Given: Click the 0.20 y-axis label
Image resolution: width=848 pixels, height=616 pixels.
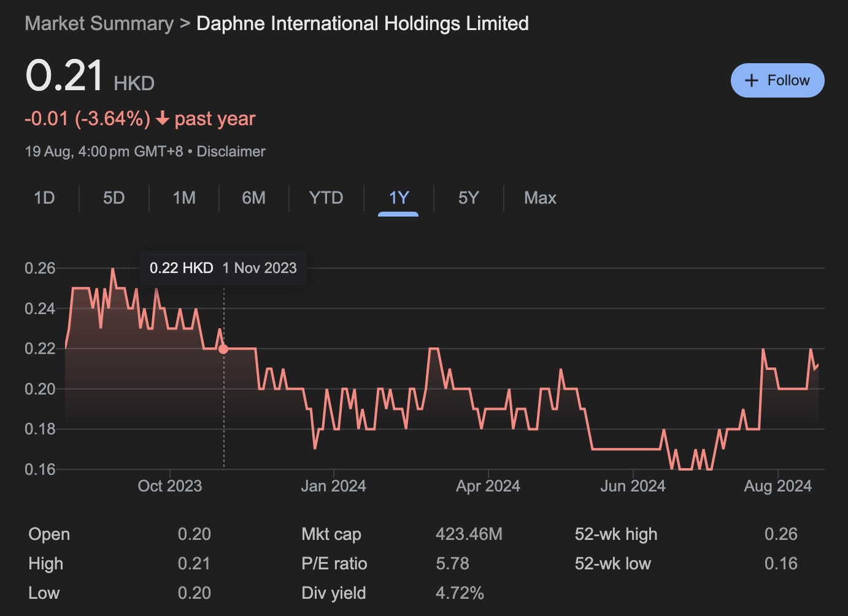Looking at the screenshot, I should pyautogui.click(x=40, y=389).
